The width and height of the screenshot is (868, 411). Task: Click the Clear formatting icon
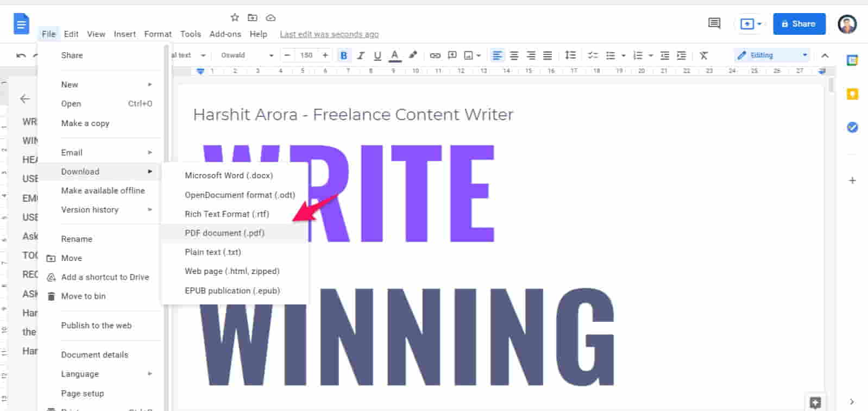(703, 55)
